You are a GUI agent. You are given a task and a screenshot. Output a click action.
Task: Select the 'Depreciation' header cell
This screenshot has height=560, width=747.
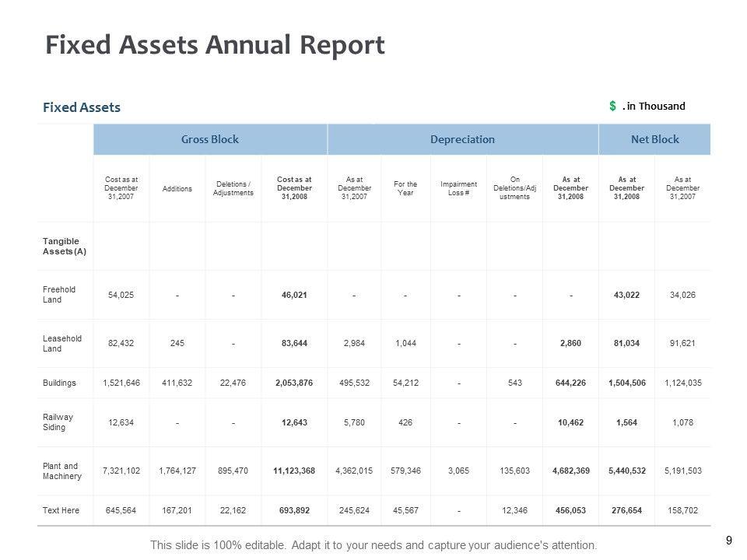462,139
